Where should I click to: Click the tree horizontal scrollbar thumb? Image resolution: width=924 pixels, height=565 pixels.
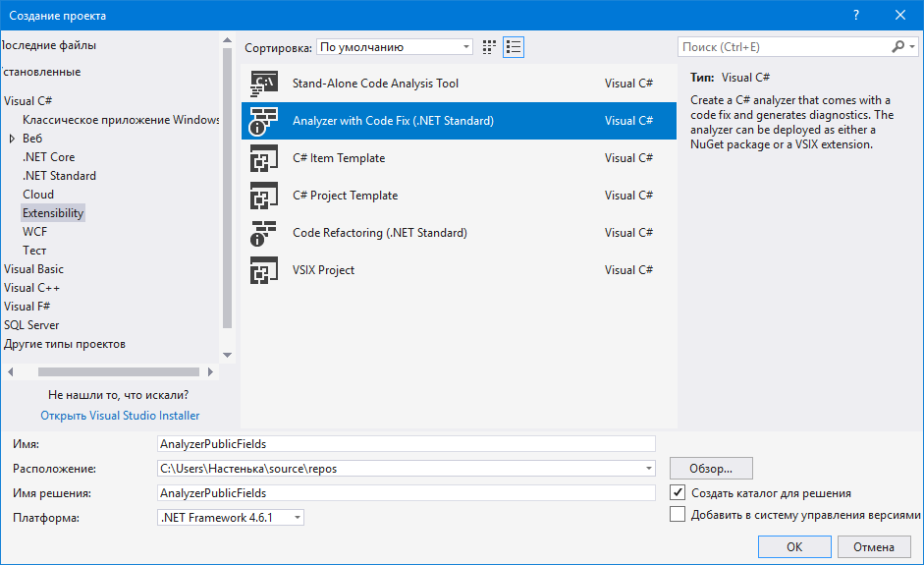point(119,372)
